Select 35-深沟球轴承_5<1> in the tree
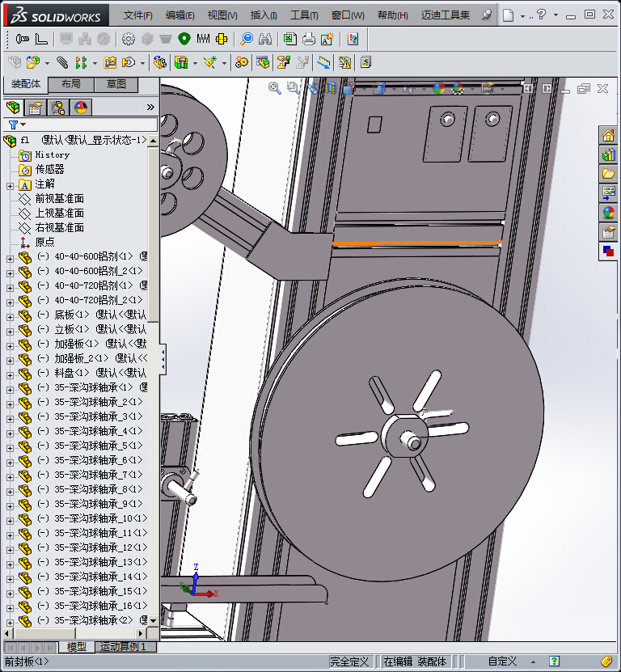This screenshot has width=621, height=672. click(97, 446)
